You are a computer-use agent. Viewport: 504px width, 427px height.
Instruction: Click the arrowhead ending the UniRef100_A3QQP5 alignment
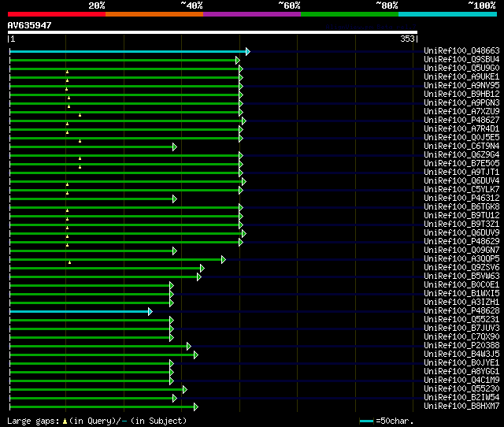tap(224, 259)
